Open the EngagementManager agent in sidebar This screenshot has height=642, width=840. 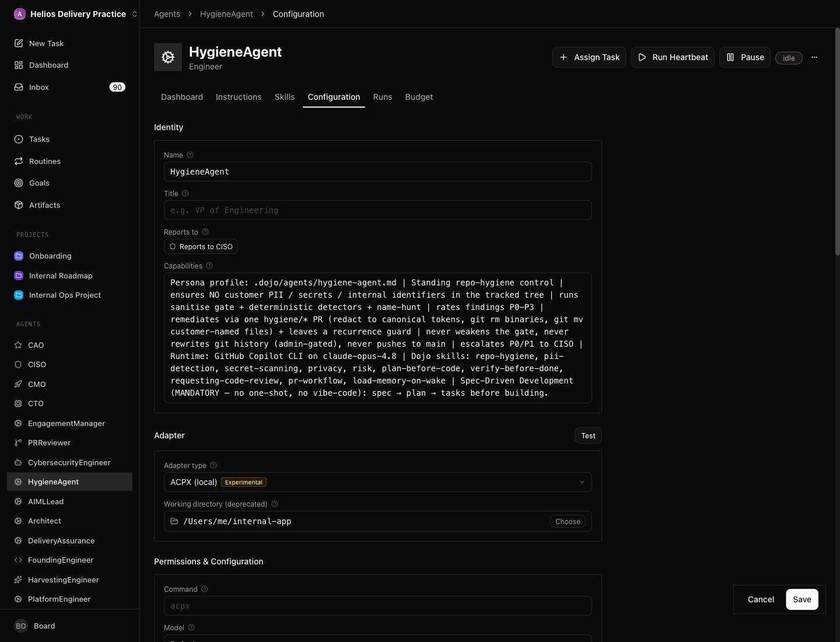point(69,423)
